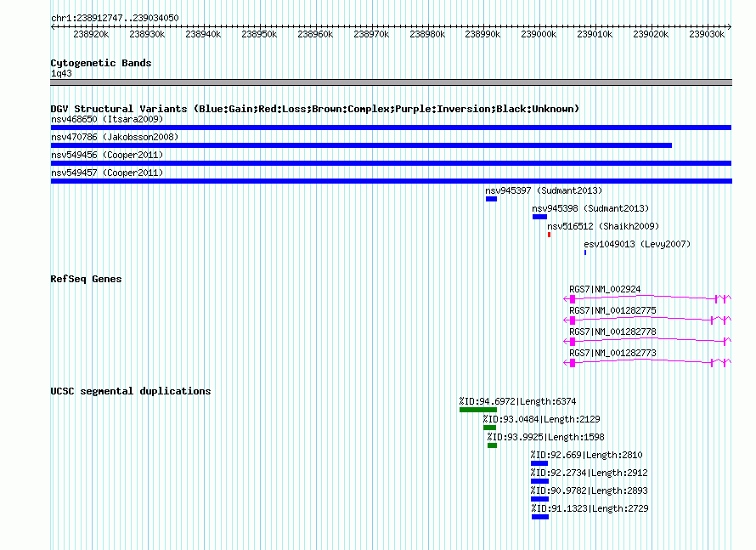Click the RGS7|NM_001282775 transcript label
Viewport: 756px width, 550px height.
(x=612, y=310)
